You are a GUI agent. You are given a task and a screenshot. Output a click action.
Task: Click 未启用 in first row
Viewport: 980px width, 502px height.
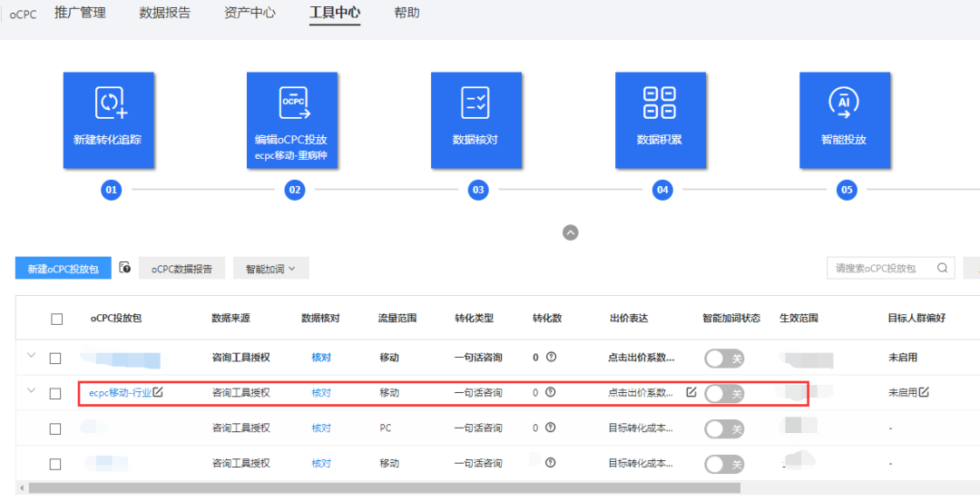tap(903, 358)
